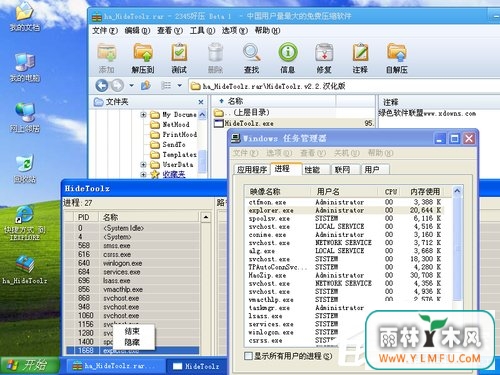Image resolution: width=500 pixels, height=375 pixels.
Task: Open View (查看) menu in 2345好压
Action: coord(170,31)
